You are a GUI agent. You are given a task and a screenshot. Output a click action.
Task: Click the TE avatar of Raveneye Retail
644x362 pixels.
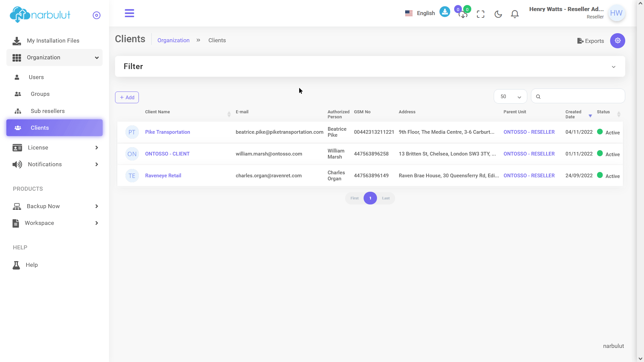(x=132, y=176)
